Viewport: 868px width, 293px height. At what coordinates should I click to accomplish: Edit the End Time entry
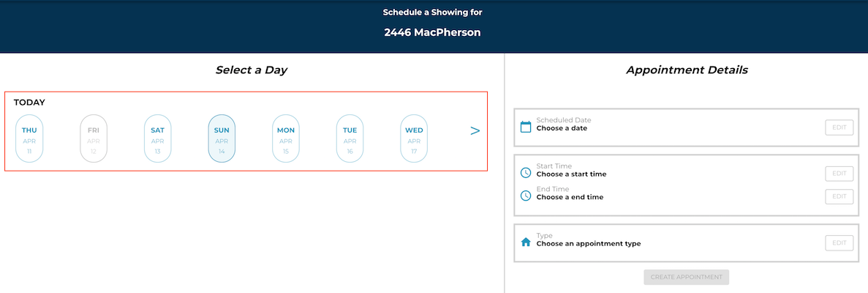pyautogui.click(x=839, y=196)
